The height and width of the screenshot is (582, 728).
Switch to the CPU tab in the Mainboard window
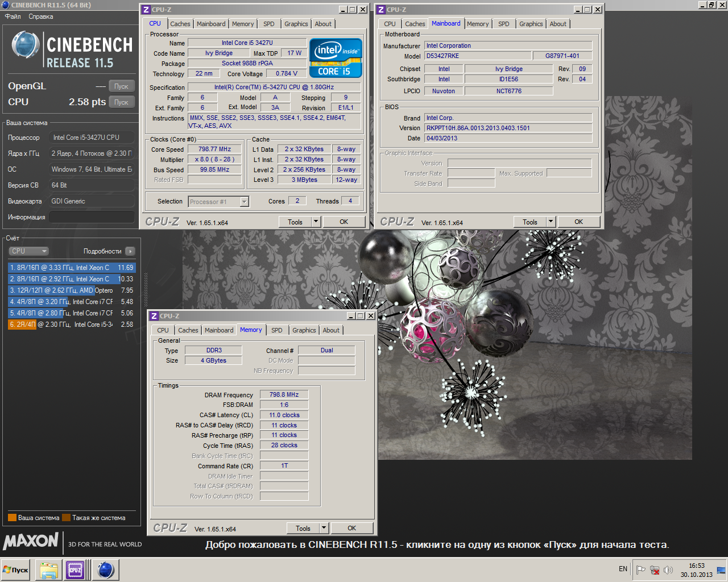coord(390,24)
